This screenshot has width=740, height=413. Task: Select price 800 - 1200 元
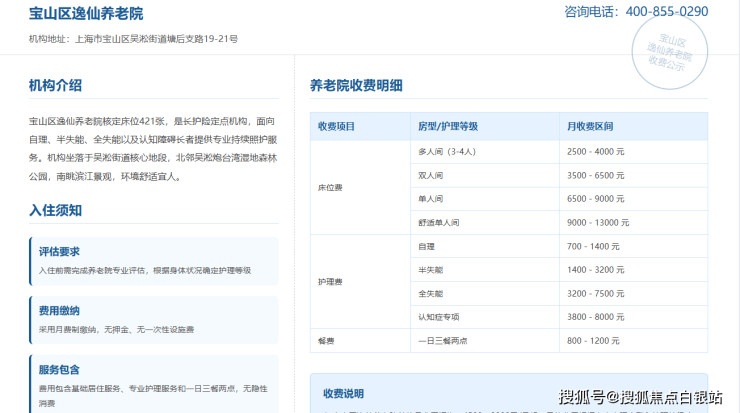point(593,341)
